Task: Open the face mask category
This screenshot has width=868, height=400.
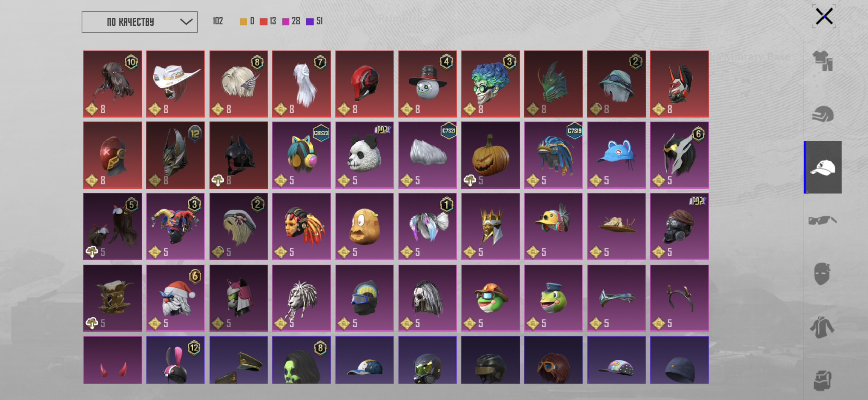Action: [822, 273]
